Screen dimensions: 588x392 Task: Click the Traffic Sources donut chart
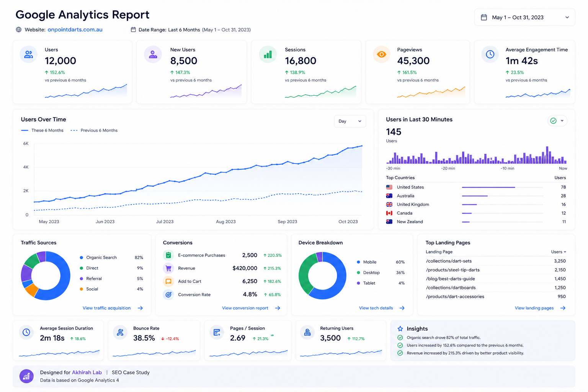click(46, 276)
